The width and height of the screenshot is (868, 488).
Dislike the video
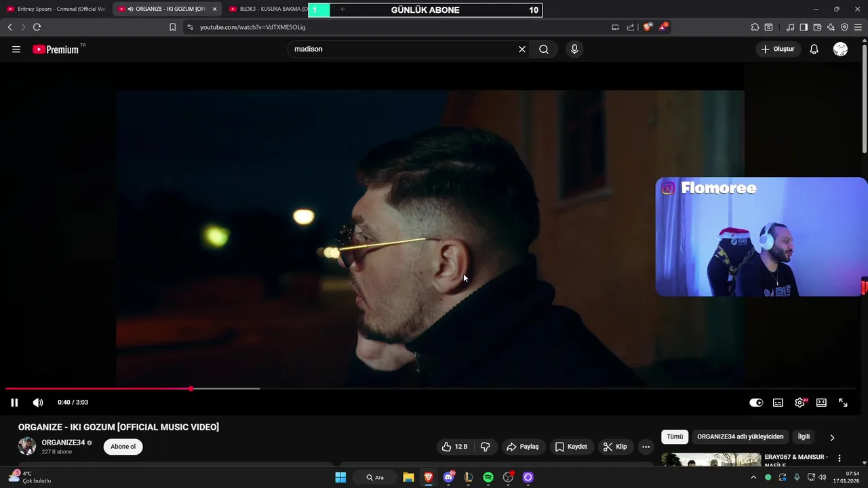coord(485,447)
